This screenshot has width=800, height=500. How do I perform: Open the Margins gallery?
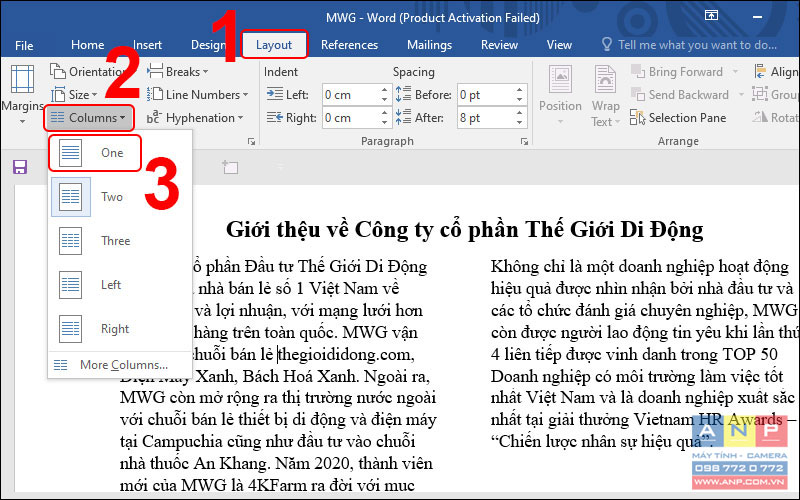22,94
